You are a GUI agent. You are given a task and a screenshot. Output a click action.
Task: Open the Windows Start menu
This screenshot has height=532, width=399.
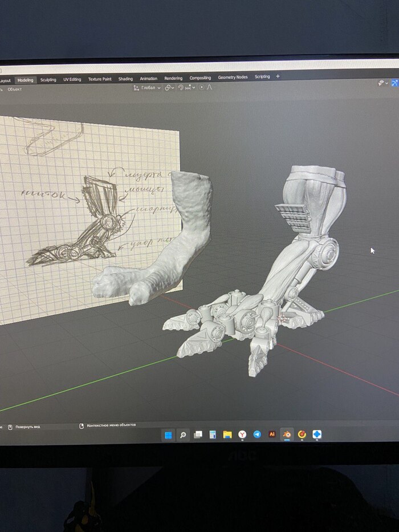pyautogui.click(x=168, y=435)
